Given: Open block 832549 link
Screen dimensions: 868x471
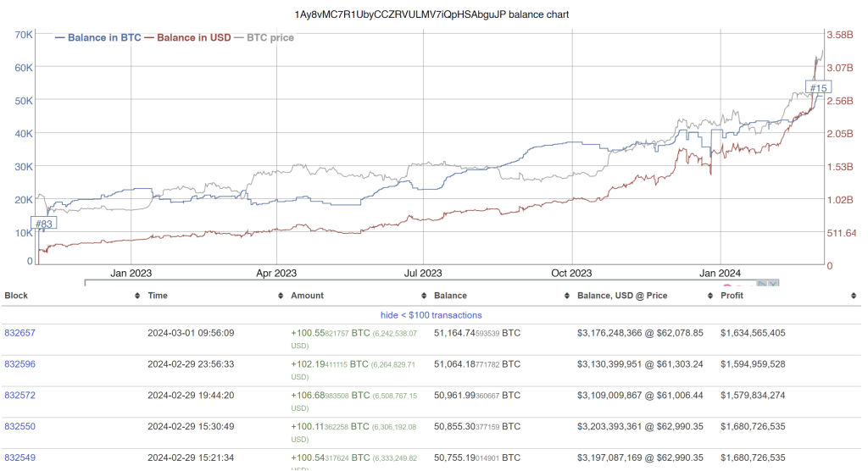Looking at the screenshot, I should coord(20,457).
